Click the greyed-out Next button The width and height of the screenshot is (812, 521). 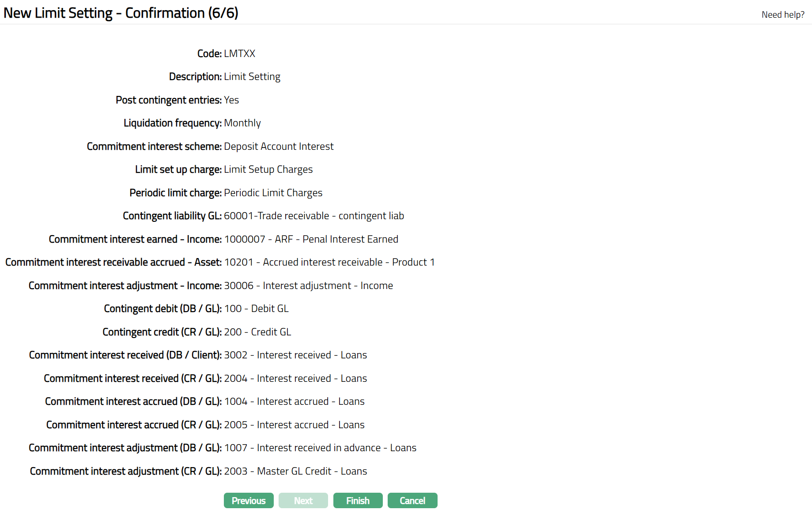pos(303,501)
